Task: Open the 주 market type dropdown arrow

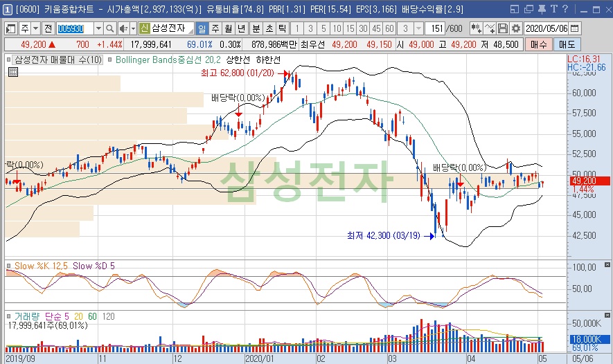Action: click(35, 28)
